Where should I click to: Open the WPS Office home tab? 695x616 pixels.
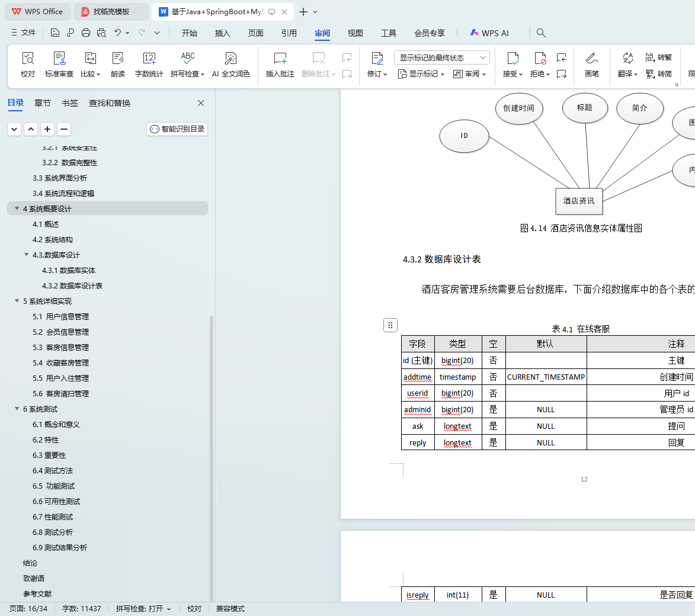(38, 11)
